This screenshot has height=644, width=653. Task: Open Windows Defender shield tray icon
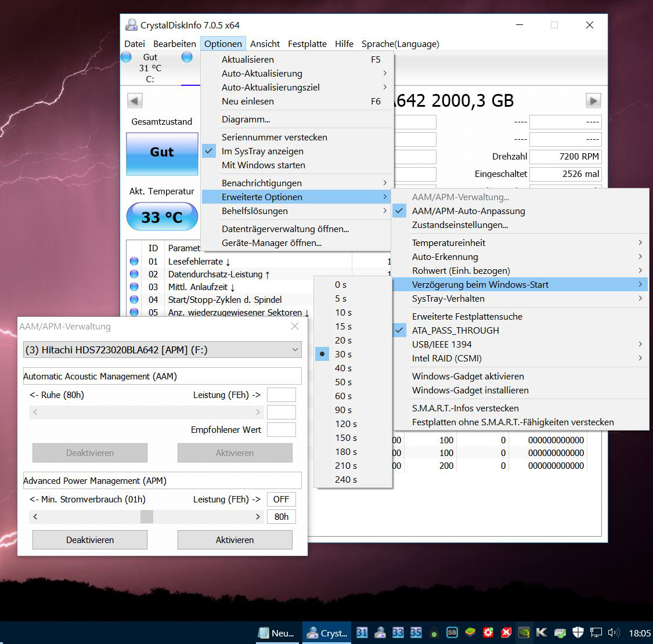[578, 633]
